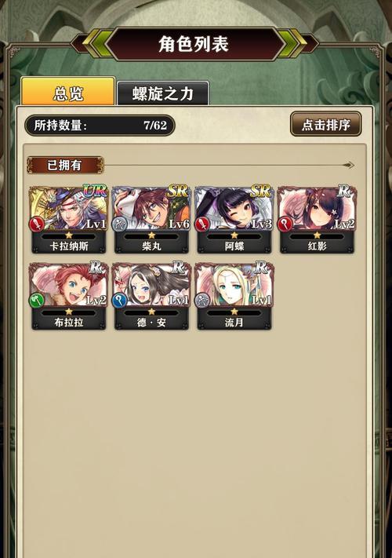Image resolution: width=392 pixels, height=558 pixels.
Task: Open 流月 character card
Action: (234, 296)
